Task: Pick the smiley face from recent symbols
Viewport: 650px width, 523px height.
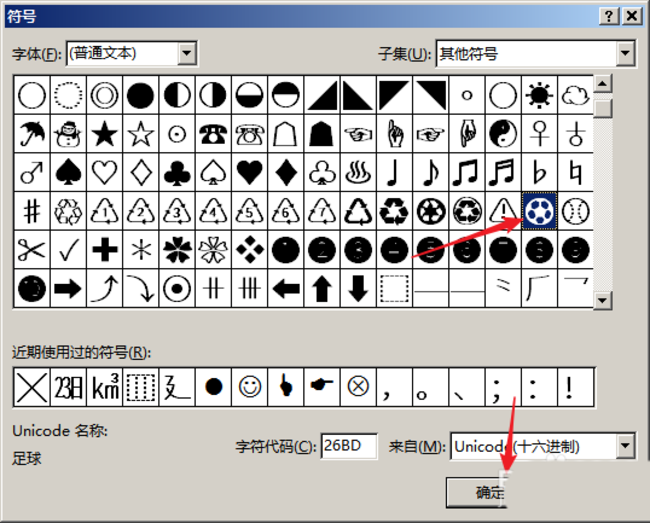Action: click(250, 386)
